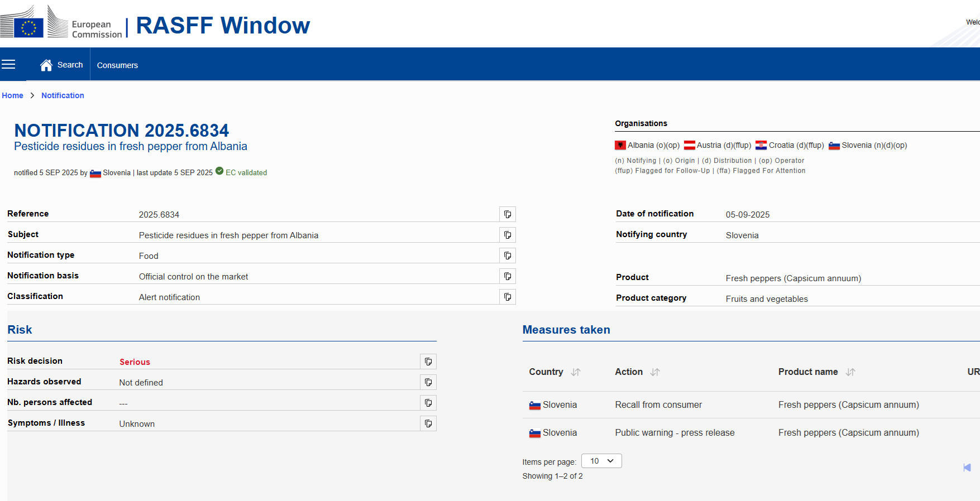This screenshot has height=501, width=980.
Task: Copy the Notification type value
Action: [x=507, y=256]
